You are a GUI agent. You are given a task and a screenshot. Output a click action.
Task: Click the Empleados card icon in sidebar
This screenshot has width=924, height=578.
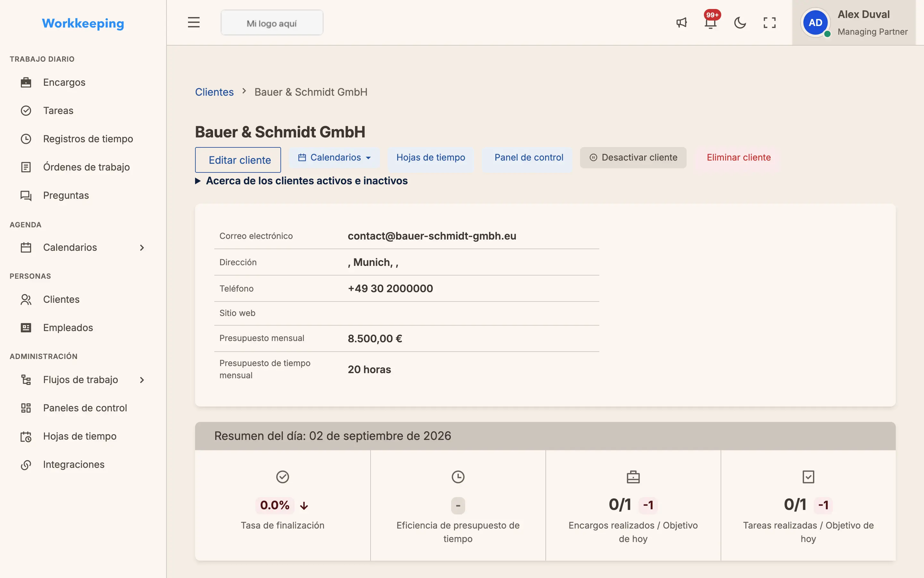pyautogui.click(x=26, y=328)
